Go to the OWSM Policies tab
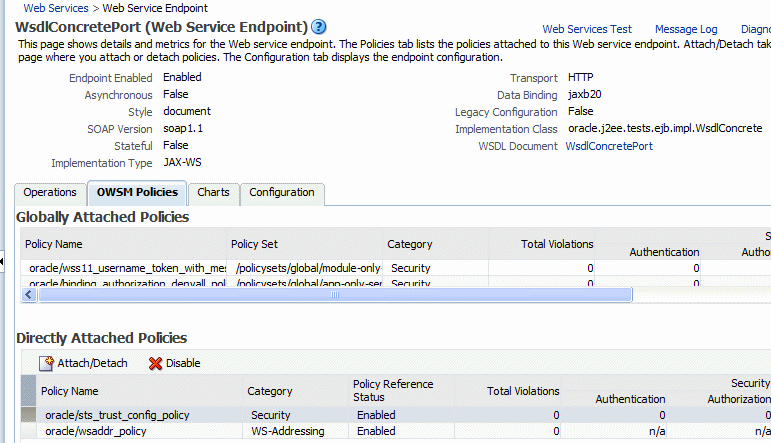 point(136,192)
